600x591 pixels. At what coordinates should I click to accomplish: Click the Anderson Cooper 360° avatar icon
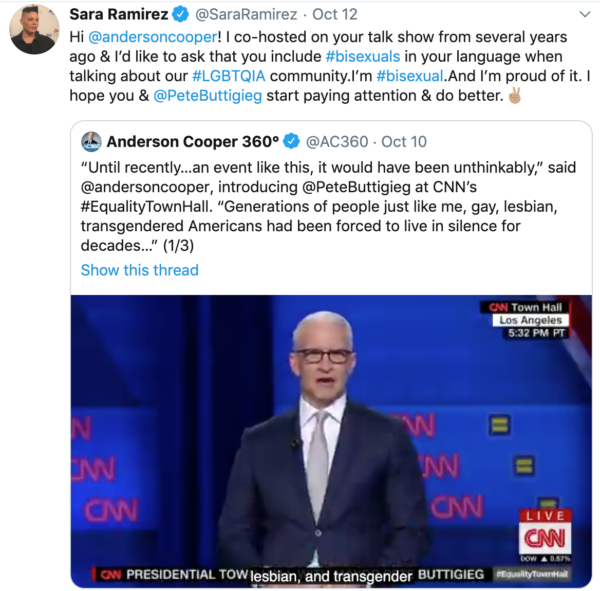click(x=91, y=142)
